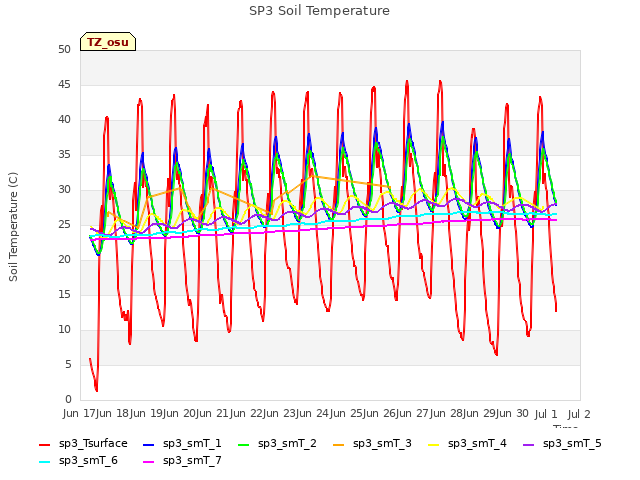
Task: Click the Jul 1 x-axis tick label
Action: coord(546,414)
